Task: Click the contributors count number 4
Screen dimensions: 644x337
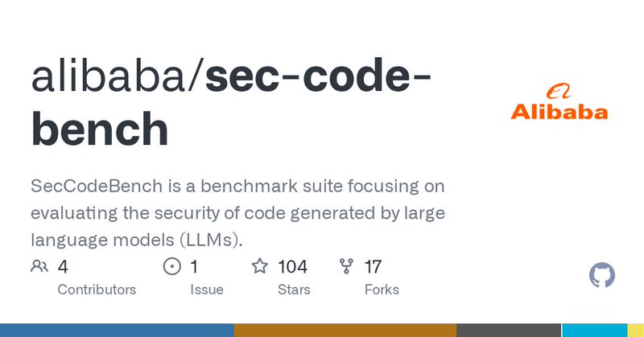Action: pos(63,266)
